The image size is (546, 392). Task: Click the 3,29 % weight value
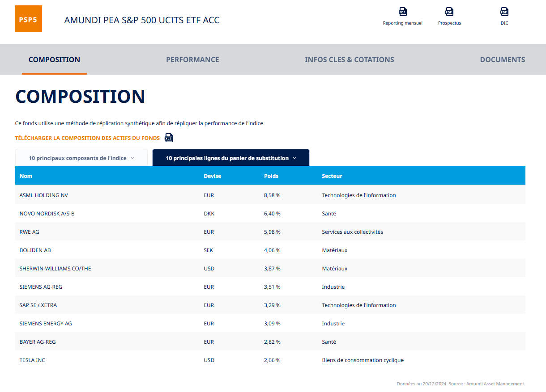[272, 305]
